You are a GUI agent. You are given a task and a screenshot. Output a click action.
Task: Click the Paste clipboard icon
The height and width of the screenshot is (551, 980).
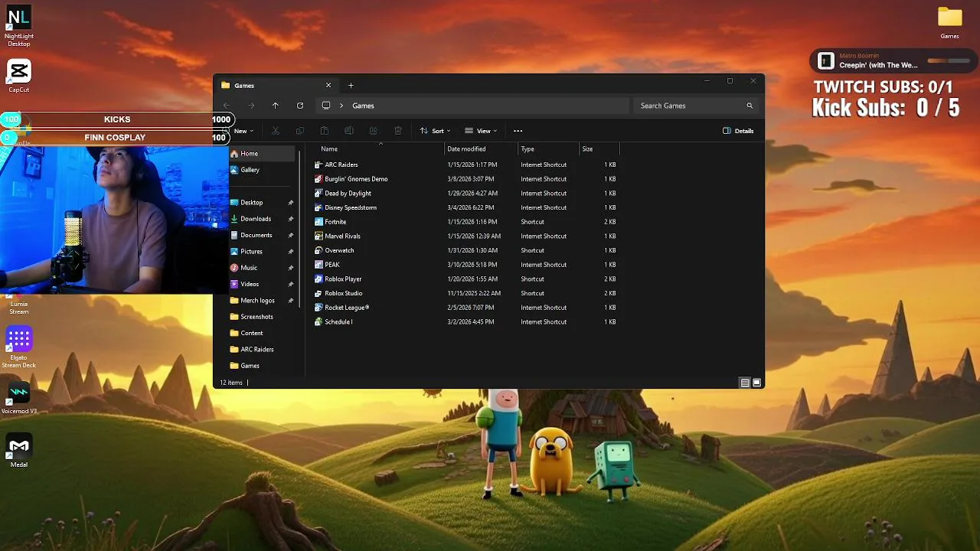pyautogui.click(x=325, y=131)
